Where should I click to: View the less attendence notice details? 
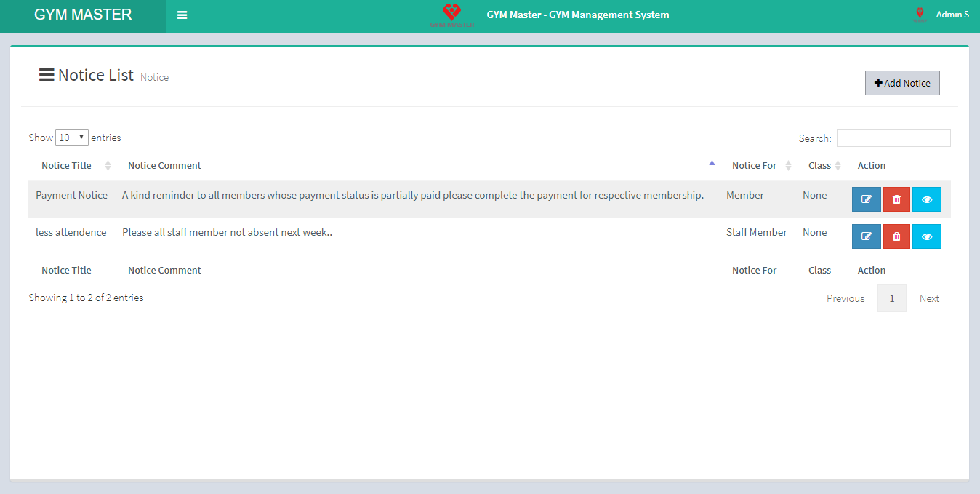(926, 236)
